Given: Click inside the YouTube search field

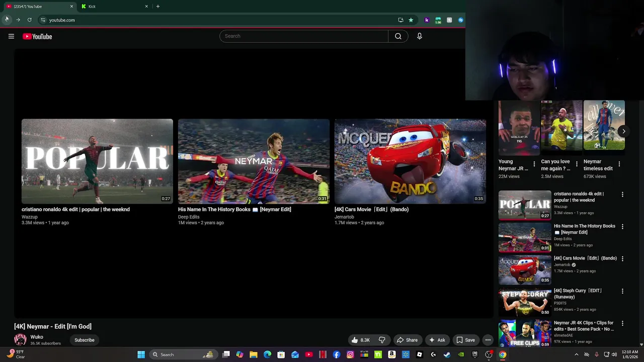Looking at the screenshot, I should coord(304,36).
